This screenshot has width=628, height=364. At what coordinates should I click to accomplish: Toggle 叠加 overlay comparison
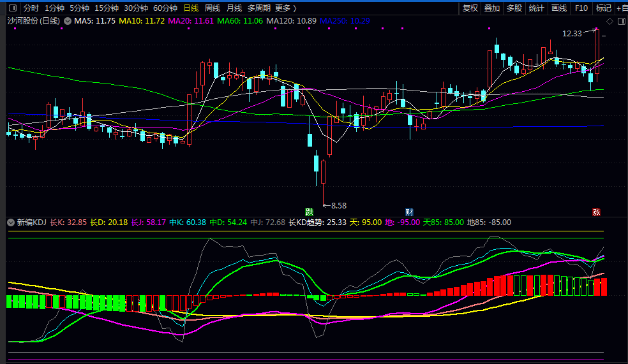coord(492,8)
